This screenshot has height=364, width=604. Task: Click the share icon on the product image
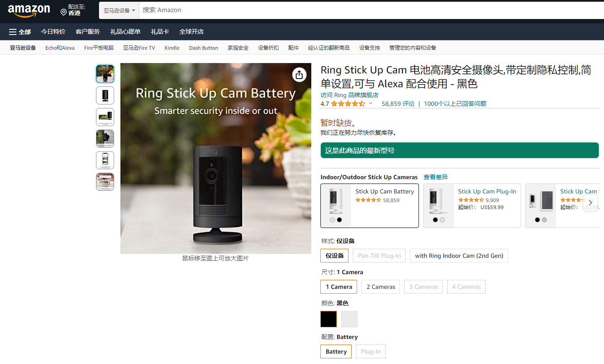pyautogui.click(x=299, y=74)
